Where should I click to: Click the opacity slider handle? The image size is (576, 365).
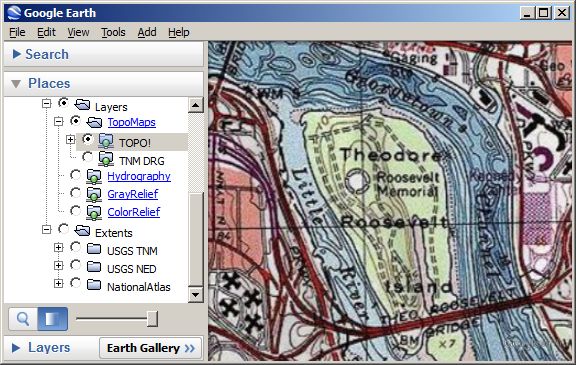[x=152, y=319]
